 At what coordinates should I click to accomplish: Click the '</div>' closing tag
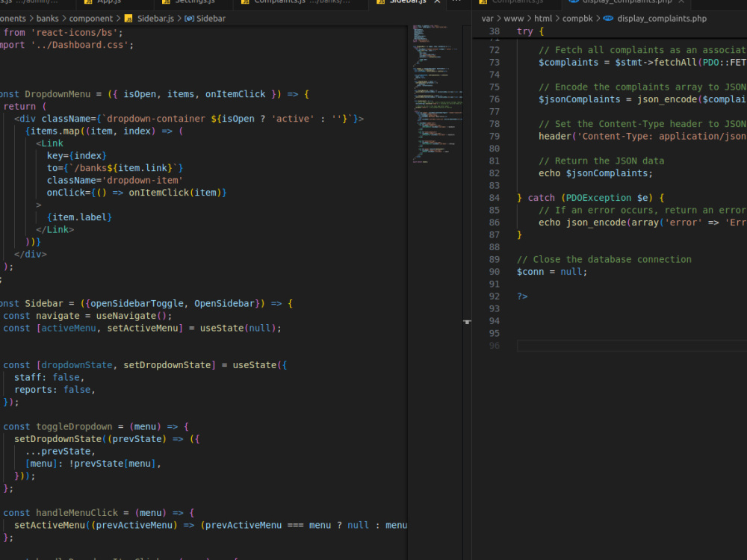31,255
